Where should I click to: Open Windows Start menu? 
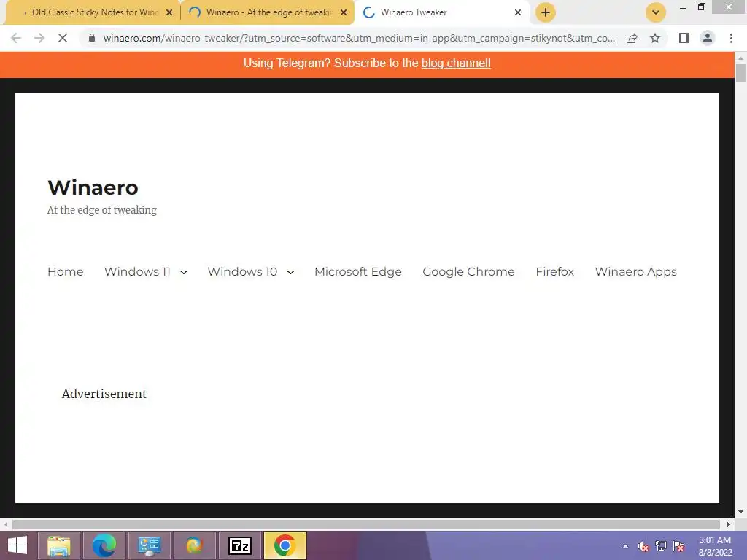(18, 545)
